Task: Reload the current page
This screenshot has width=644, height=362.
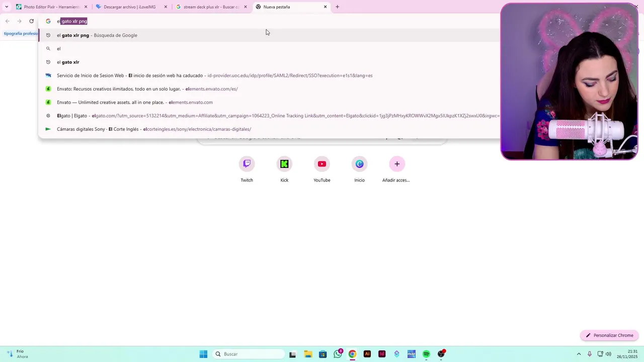Action: (31, 21)
